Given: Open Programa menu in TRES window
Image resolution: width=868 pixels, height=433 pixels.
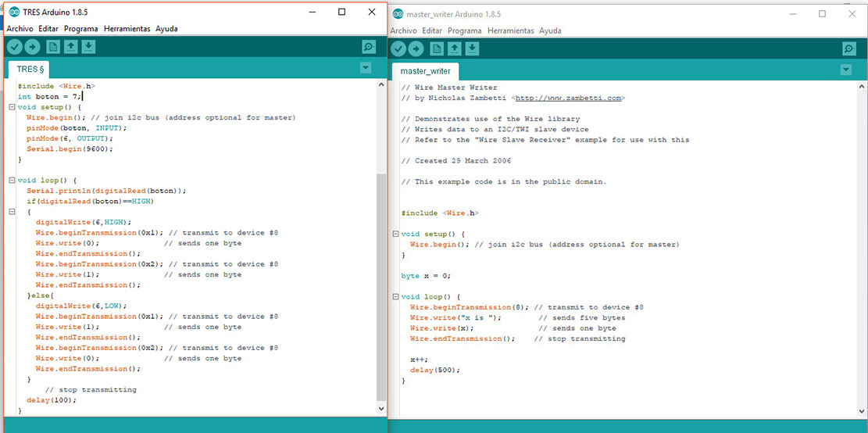Looking at the screenshot, I should [x=80, y=29].
